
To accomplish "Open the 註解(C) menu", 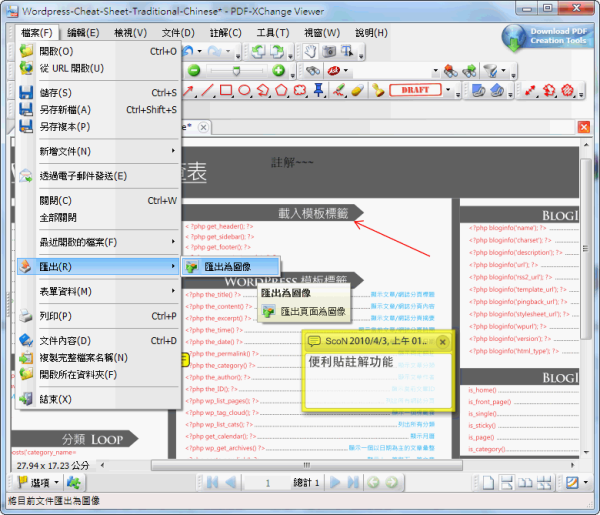I will pyautogui.click(x=226, y=33).
